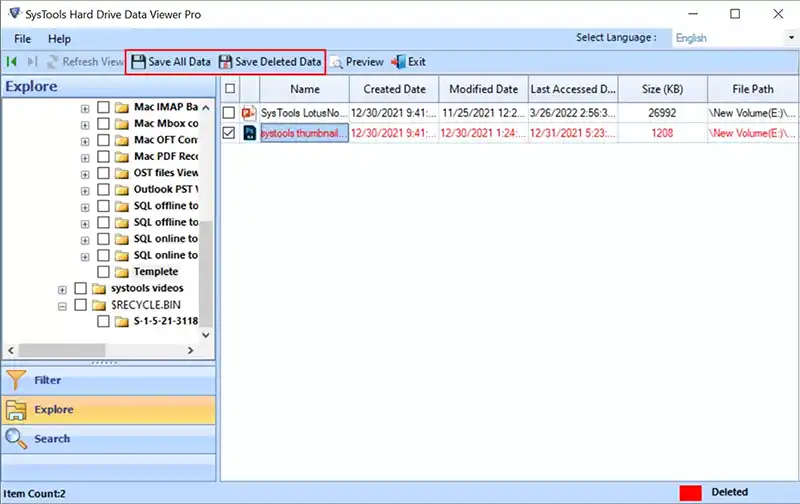Click the tree vertical scrollbar up arrow
This screenshot has width=800, height=504.
(x=206, y=108)
